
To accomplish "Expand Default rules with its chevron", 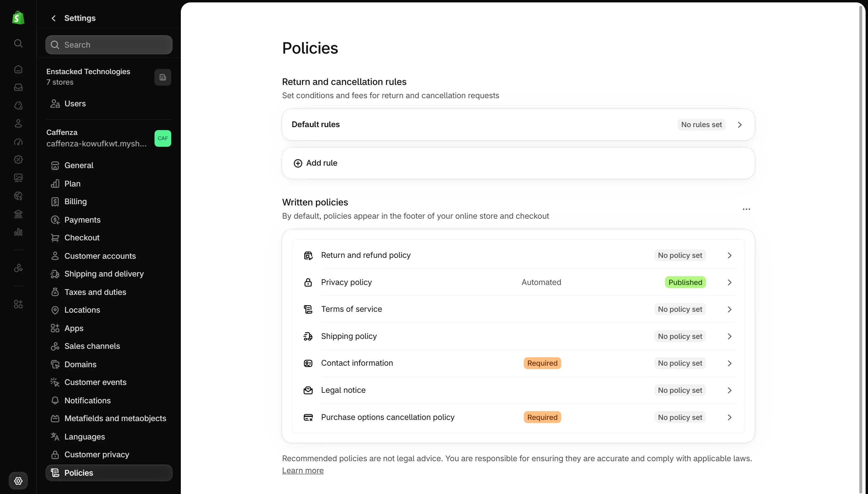I will coord(740,125).
